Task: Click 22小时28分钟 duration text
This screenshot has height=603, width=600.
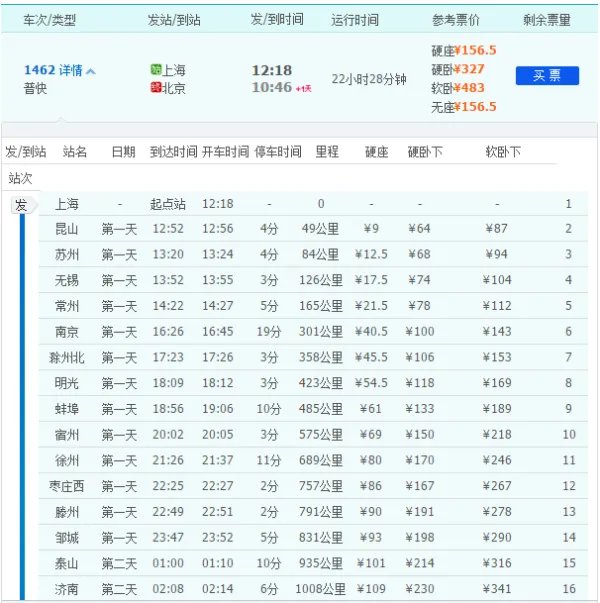Action: [x=369, y=79]
